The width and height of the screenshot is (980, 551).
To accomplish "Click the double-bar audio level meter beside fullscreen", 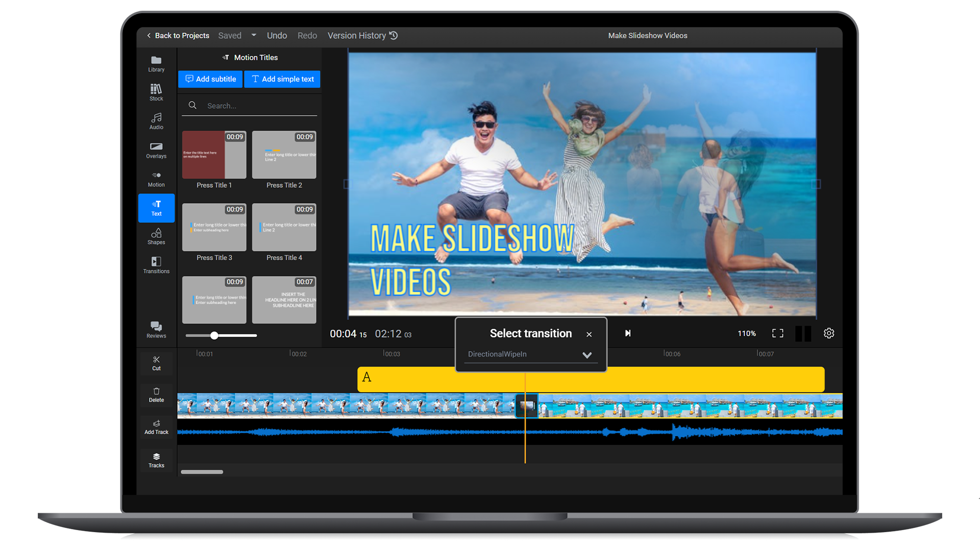I will coord(803,333).
